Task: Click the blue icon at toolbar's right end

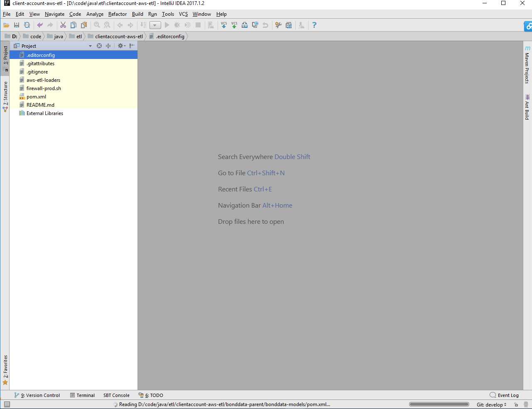Action: [528, 26]
